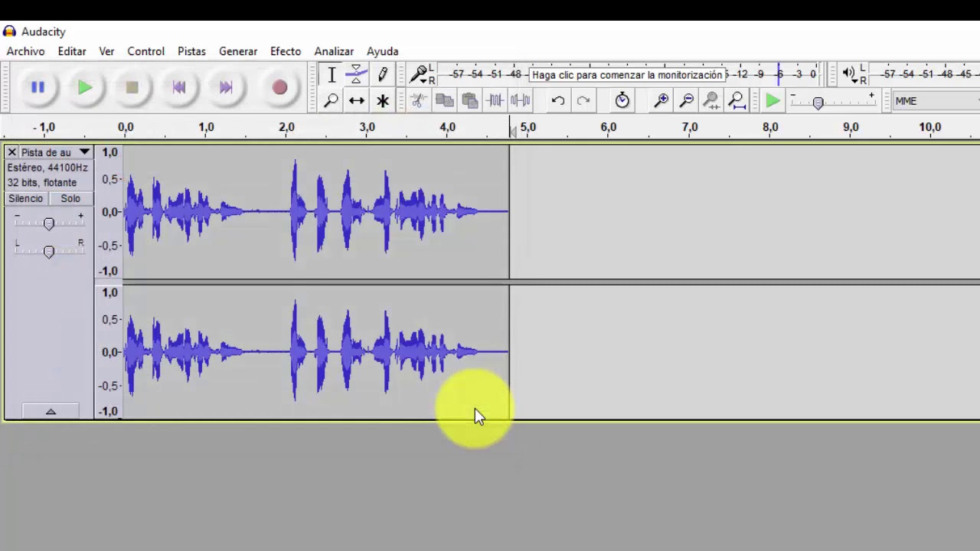The width and height of the screenshot is (980, 551).
Task: Open the Ayuda menu
Action: [x=382, y=51]
